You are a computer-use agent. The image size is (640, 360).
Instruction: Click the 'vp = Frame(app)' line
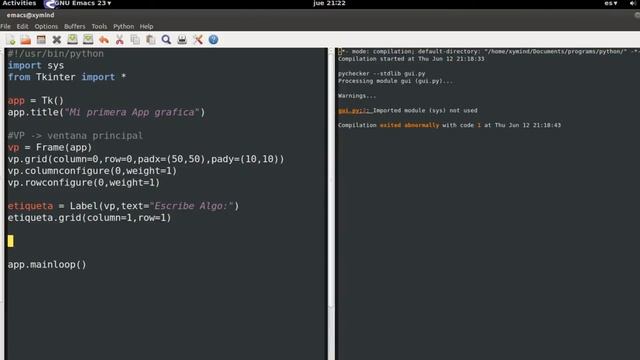50,147
